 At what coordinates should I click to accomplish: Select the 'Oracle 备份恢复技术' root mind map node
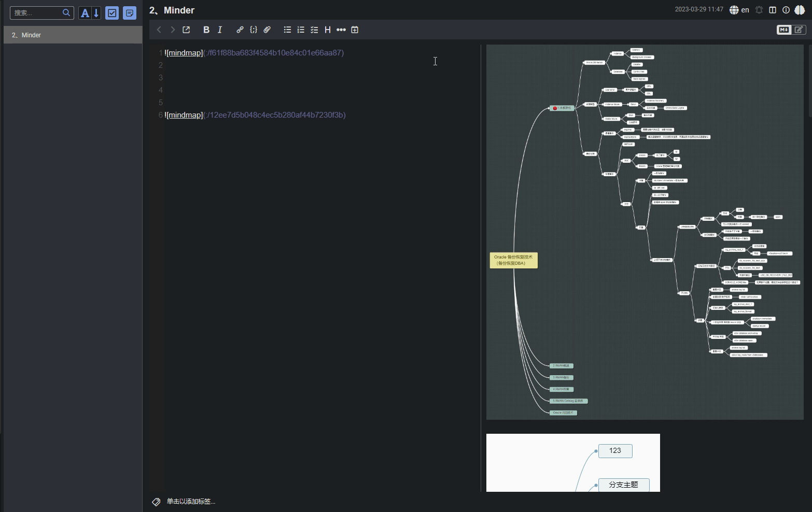coord(514,260)
